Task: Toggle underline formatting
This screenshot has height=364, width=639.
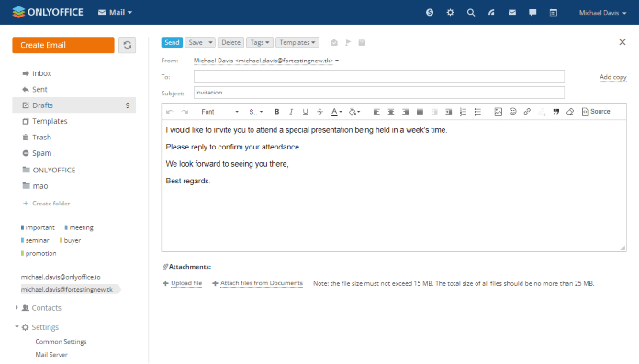Action: point(305,112)
